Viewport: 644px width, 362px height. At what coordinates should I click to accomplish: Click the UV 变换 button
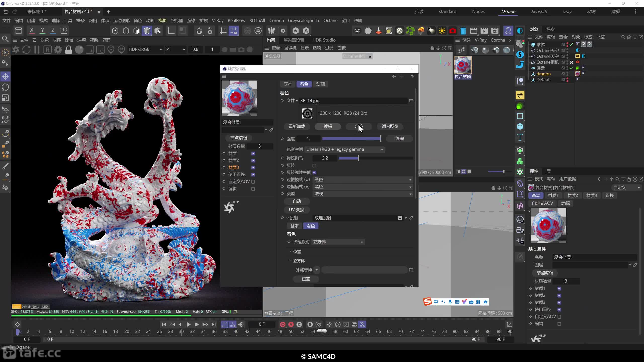[297, 210]
